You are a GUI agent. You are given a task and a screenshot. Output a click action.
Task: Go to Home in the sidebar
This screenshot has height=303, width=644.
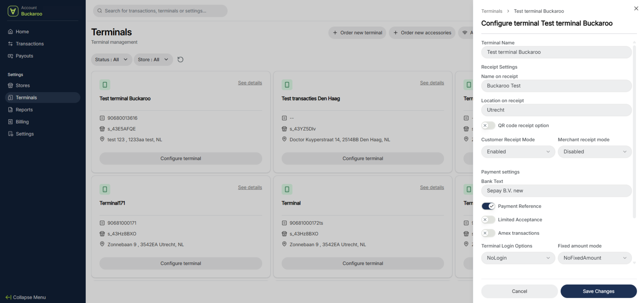(x=43, y=32)
